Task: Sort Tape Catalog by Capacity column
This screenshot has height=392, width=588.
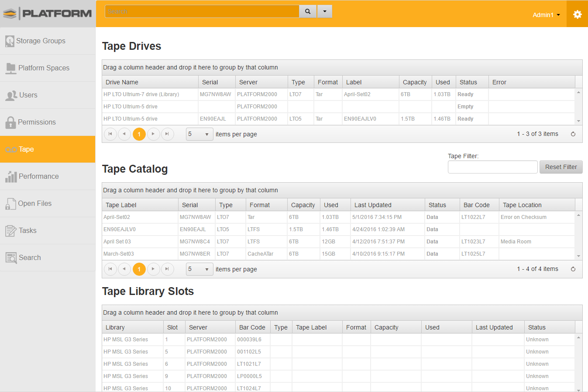Action: [x=303, y=205]
